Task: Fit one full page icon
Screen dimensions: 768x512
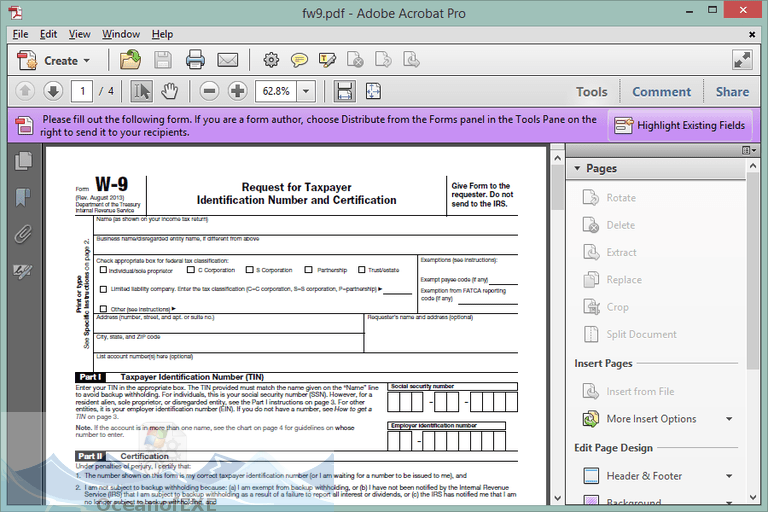Action: tap(373, 91)
